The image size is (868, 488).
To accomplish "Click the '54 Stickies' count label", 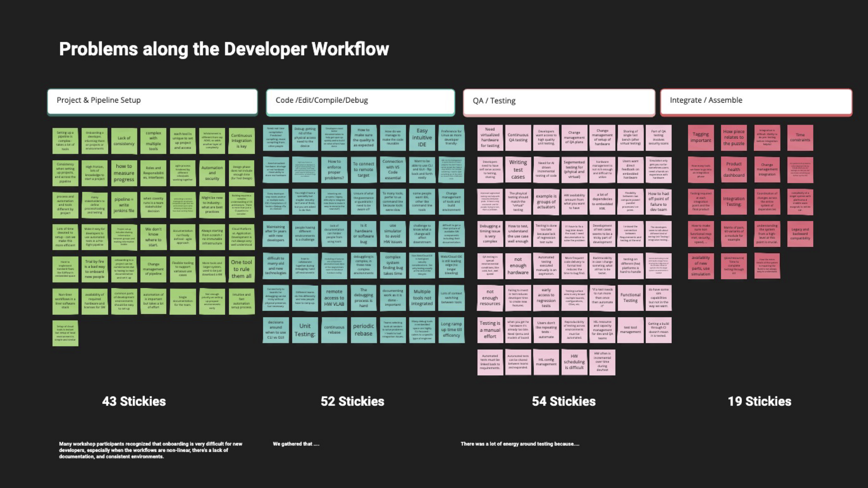I will click(x=563, y=401).
